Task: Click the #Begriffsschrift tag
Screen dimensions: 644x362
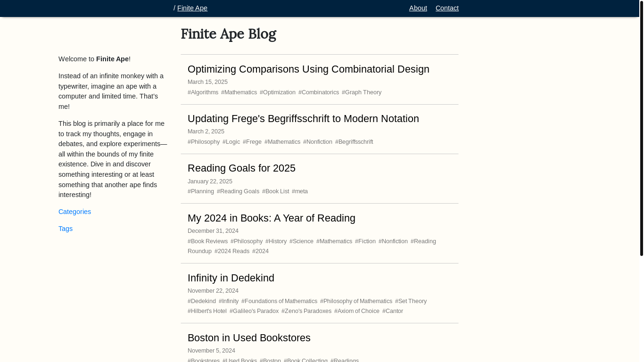Action: point(354,142)
